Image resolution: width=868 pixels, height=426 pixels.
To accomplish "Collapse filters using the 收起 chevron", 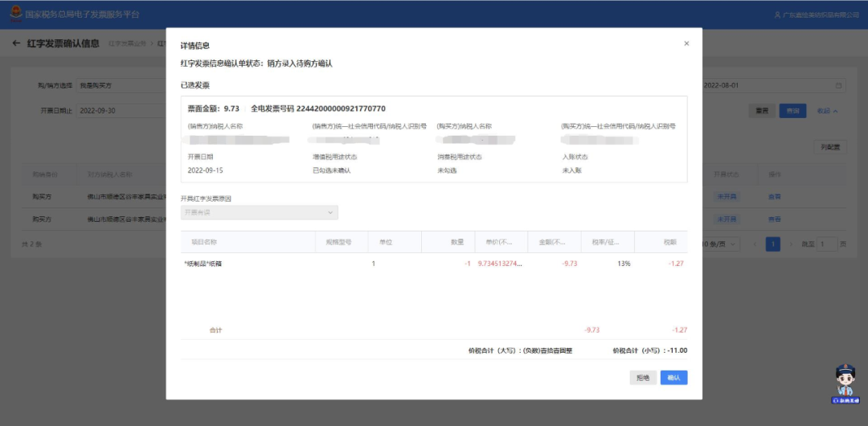I will coord(828,111).
